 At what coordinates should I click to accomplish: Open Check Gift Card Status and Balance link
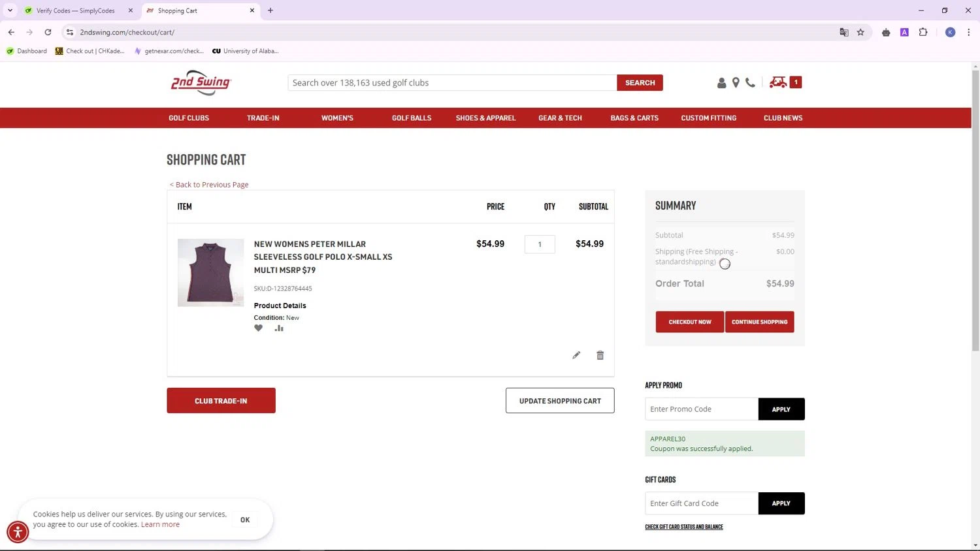tap(684, 527)
